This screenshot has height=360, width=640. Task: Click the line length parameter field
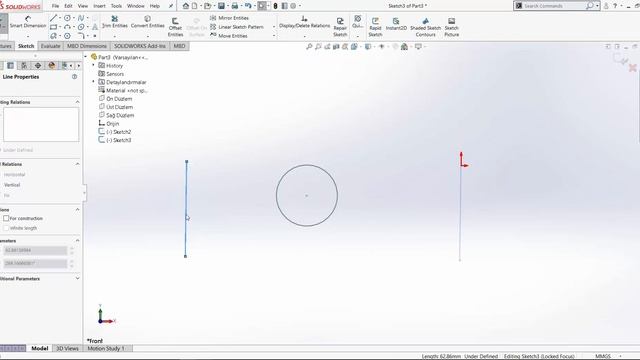point(35,250)
